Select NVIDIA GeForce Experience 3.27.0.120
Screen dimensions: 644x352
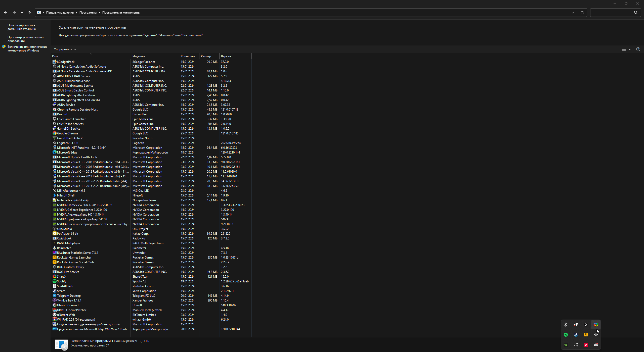tap(151, 210)
